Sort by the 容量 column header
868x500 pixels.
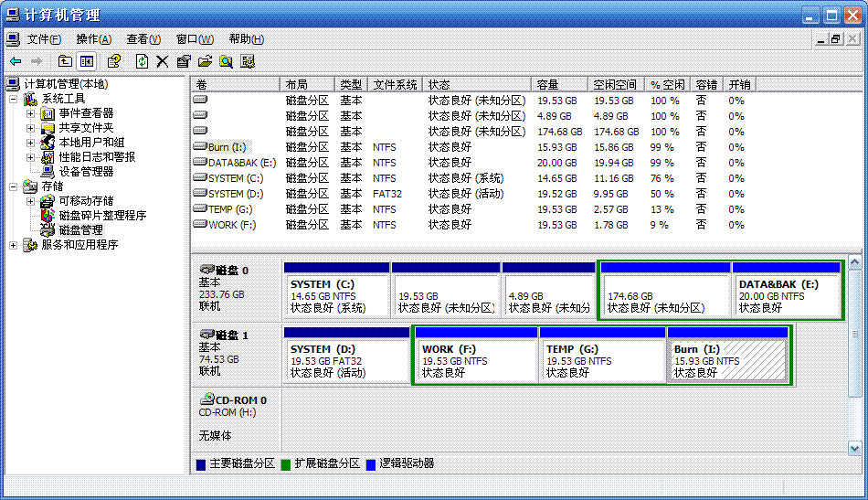coord(559,85)
